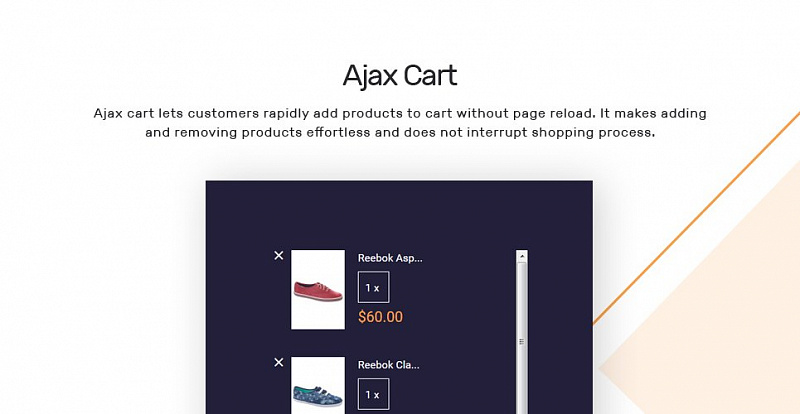Screen dimensions: 800x414
Task: Open the Reebok Cla... product title link
Action: 389,365
